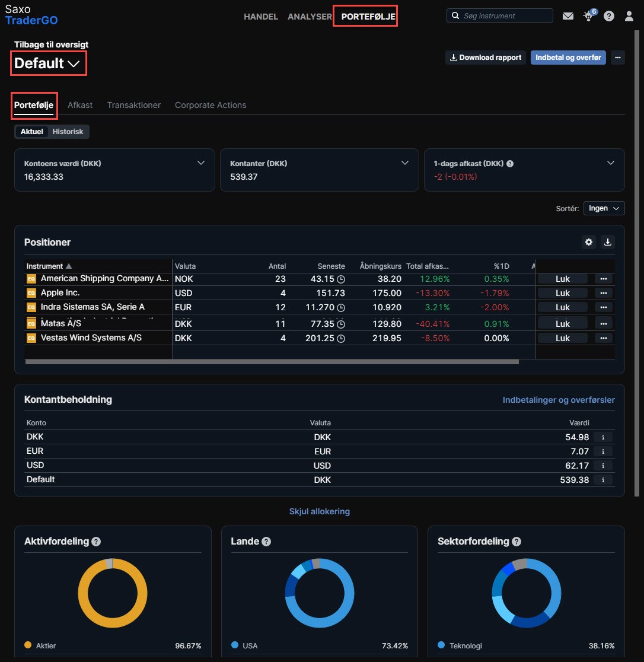This screenshot has height=662, width=644.
Task: Click the Teknologi legend color dot
Action: point(441,645)
